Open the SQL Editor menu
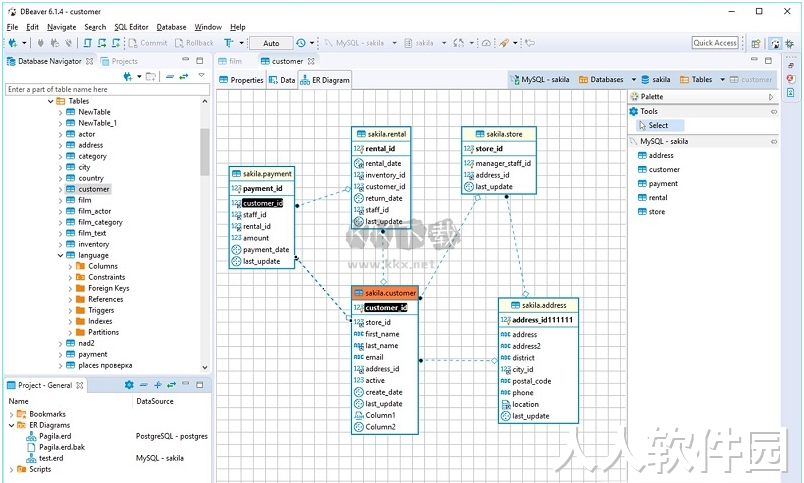The height and width of the screenshot is (483, 804). 131,27
